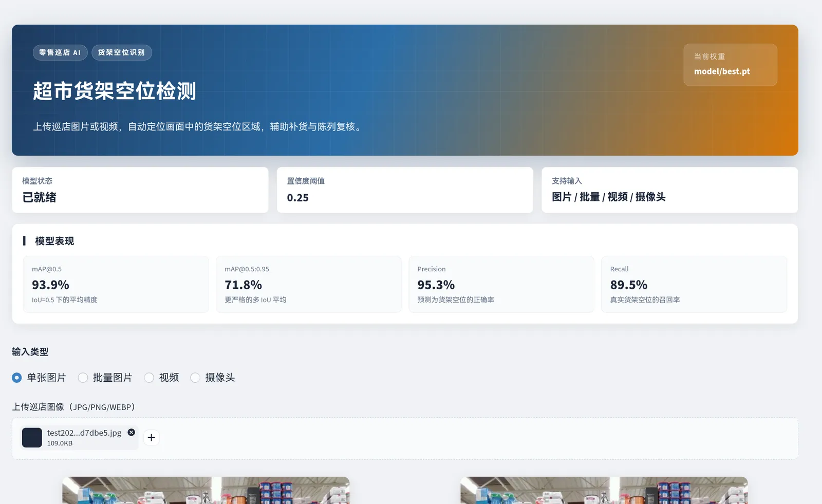Viewport: 822px width, 504px height.
Task: Click the IoU=0.5 下的平均精度 description
Action: tap(65, 300)
